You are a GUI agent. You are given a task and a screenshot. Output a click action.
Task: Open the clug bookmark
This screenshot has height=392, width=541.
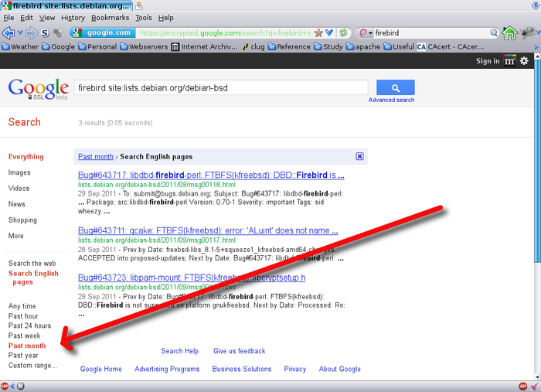tap(253, 46)
